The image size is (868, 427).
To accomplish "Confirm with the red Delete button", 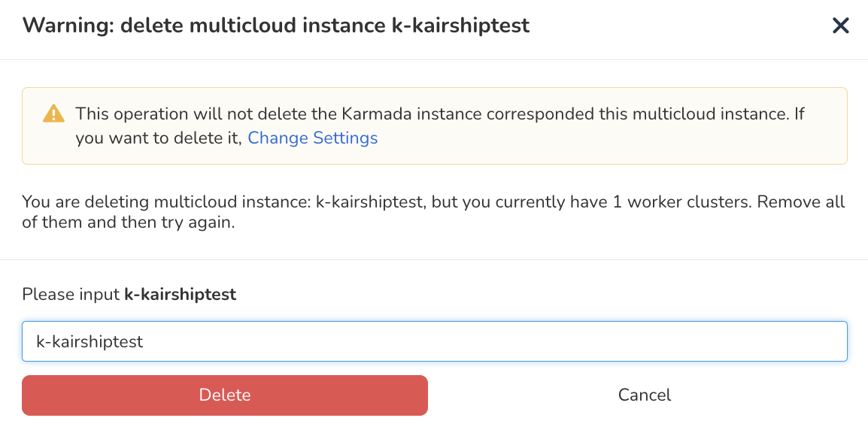I will click(x=225, y=395).
